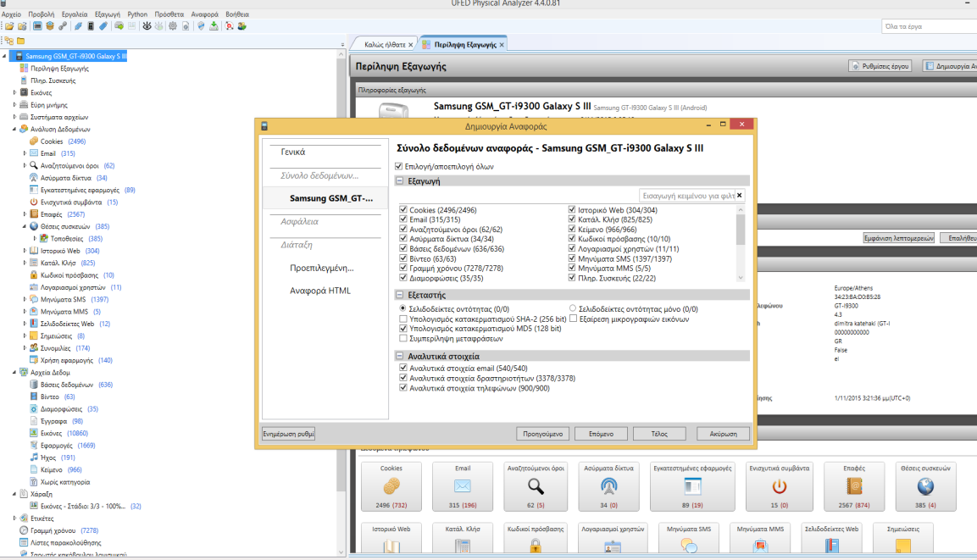The height and width of the screenshot is (560, 977).
Task: Open the Ασύρματα δίκτυα tile
Action: point(608,486)
